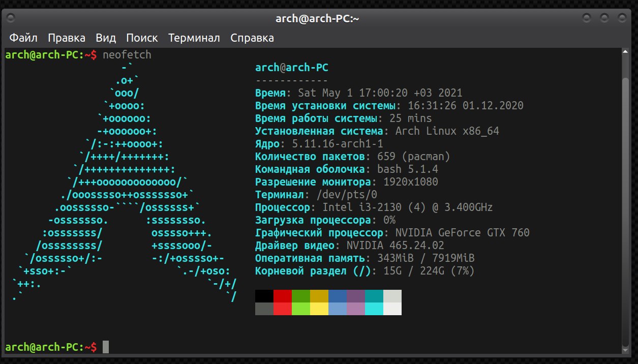The image size is (638, 364).
Task: Click the bright red color block
Action: click(x=283, y=309)
